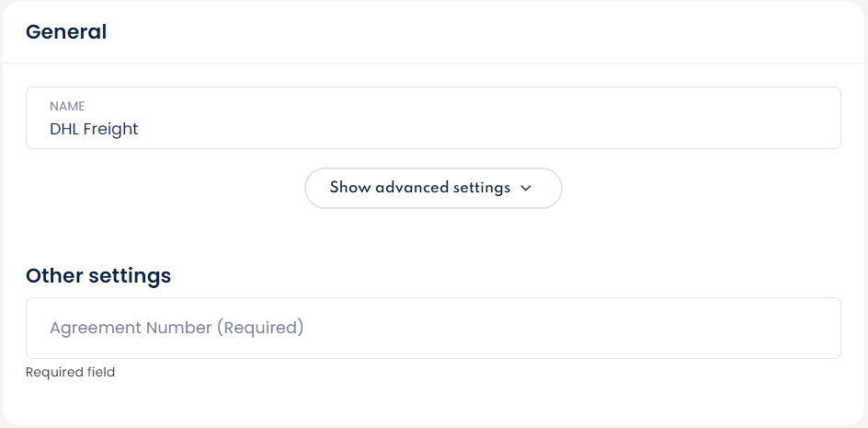Click the field under Other settings
Viewport: 868px width, 428px height.
click(x=433, y=328)
